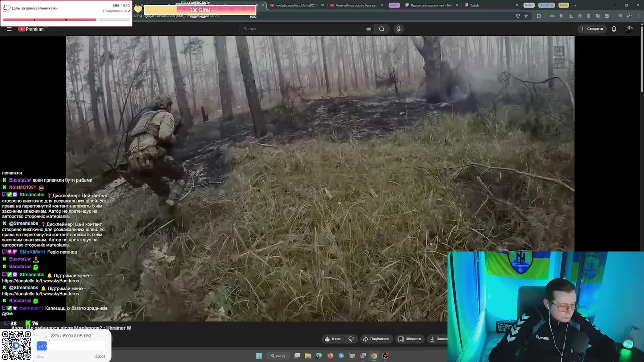
Task: Switch to the Чому війна з росією tab
Action: tap(356, 5)
